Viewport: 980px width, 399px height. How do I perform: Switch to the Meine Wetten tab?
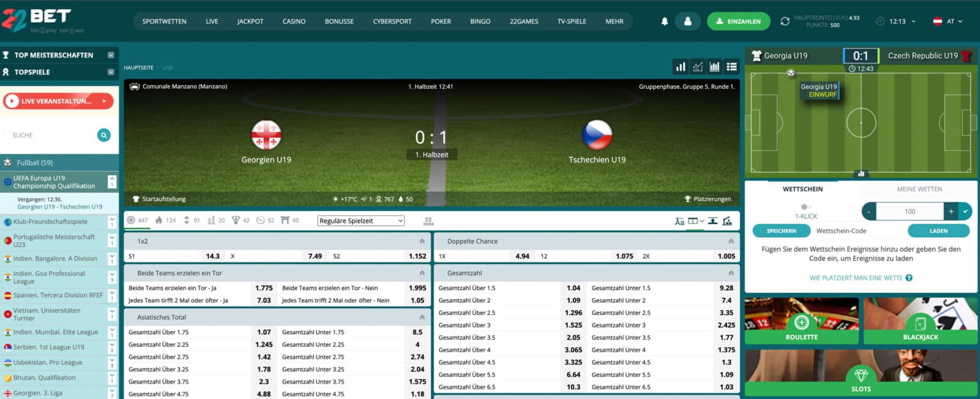click(x=919, y=189)
